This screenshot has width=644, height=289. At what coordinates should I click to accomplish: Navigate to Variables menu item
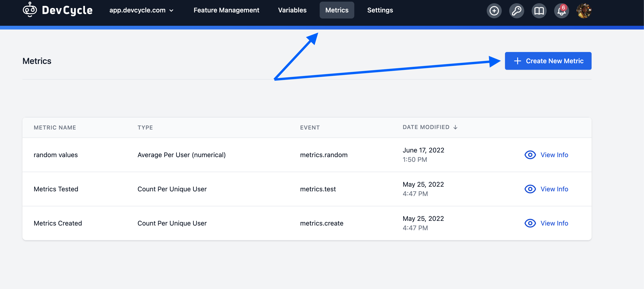pyautogui.click(x=292, y=10)
